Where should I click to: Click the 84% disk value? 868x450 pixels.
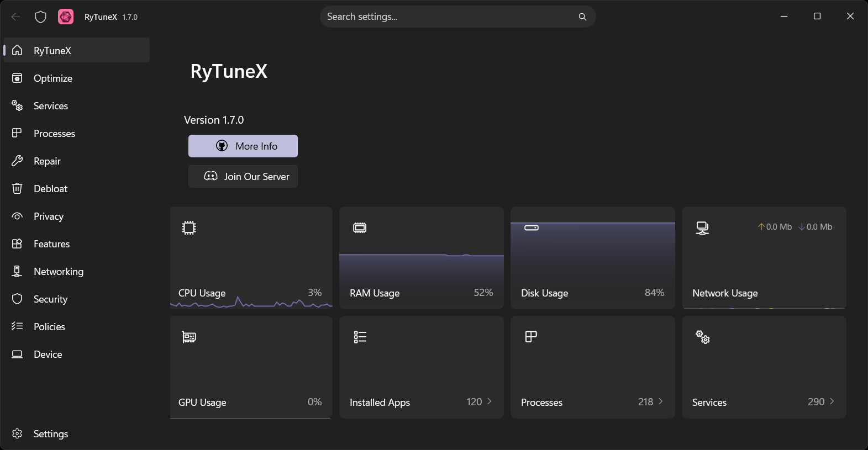655,293
